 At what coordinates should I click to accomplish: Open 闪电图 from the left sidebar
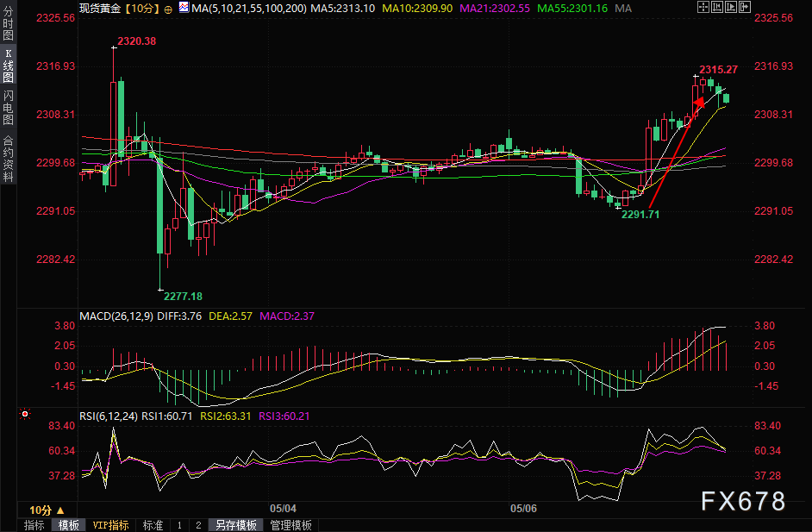pyautogui.click(x=9, y=107)
